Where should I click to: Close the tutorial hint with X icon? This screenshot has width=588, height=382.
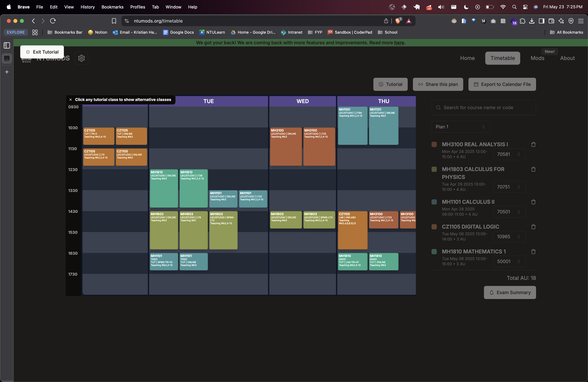point(71,100)
